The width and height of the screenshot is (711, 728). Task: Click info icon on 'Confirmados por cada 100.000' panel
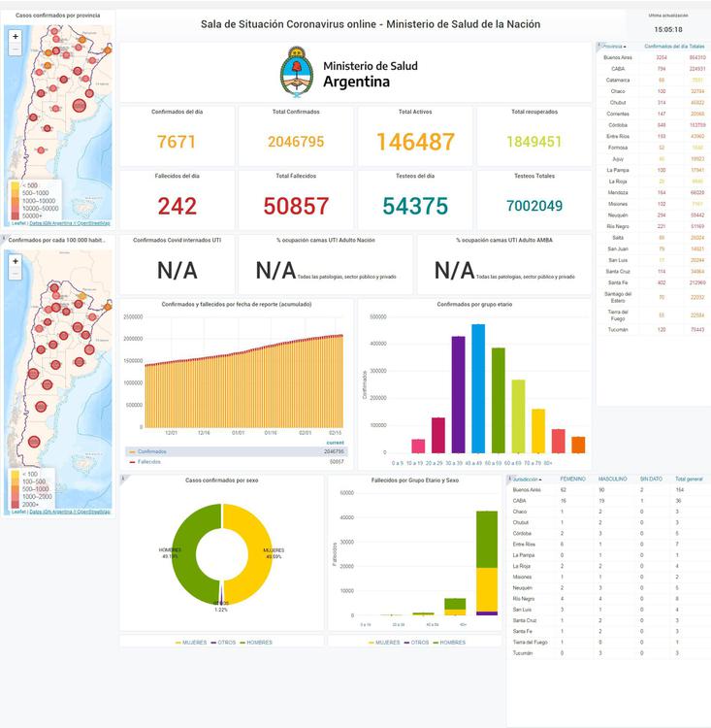[4, 238]
